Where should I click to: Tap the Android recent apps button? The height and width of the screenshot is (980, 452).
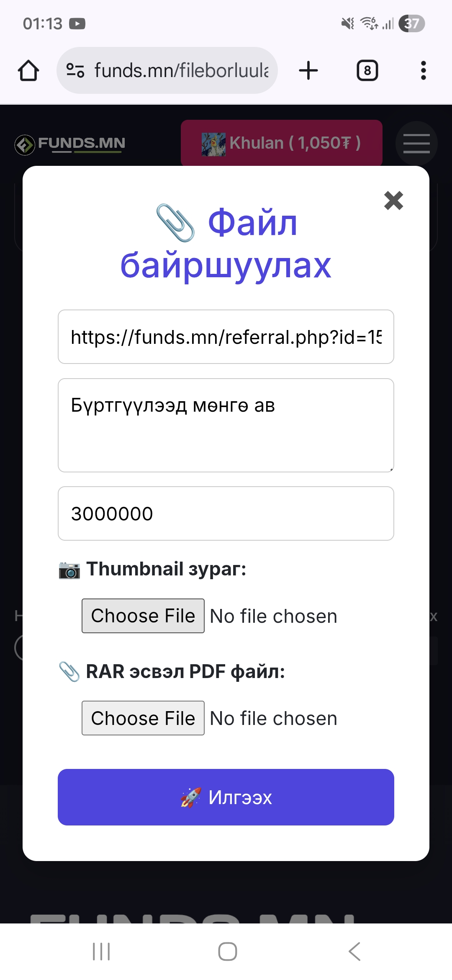[x=101, y=952]
